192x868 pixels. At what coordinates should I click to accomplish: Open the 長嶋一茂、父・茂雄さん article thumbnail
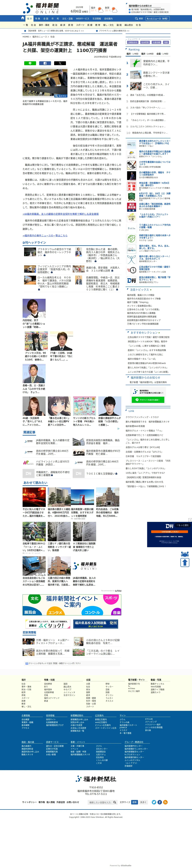34,374
